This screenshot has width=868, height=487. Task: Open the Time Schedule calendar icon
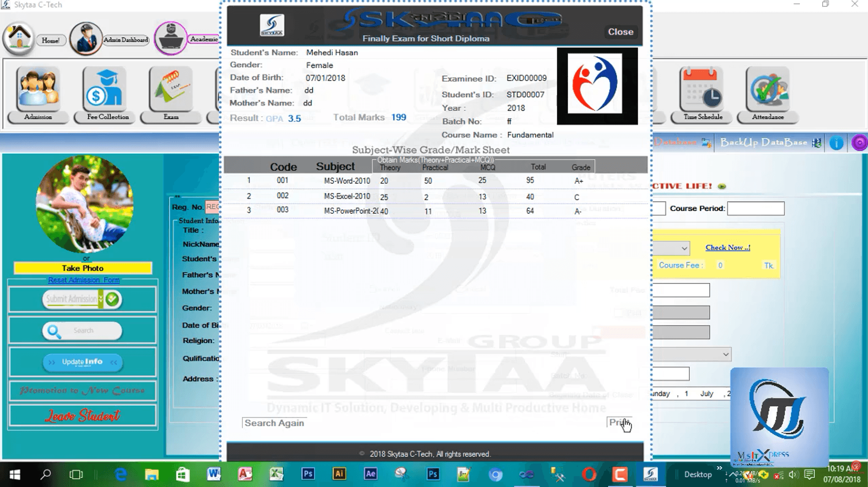702,90
